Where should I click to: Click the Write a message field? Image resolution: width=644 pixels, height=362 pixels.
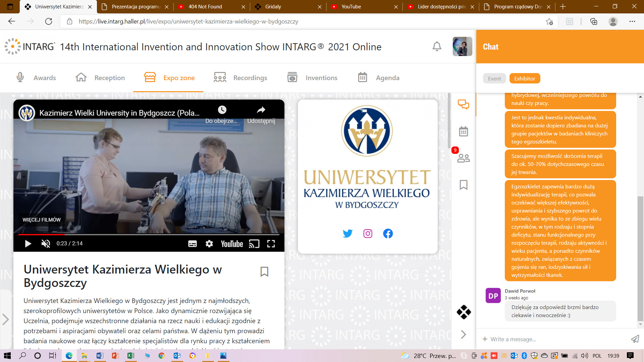pyautogui.click(x=557, y=339)
